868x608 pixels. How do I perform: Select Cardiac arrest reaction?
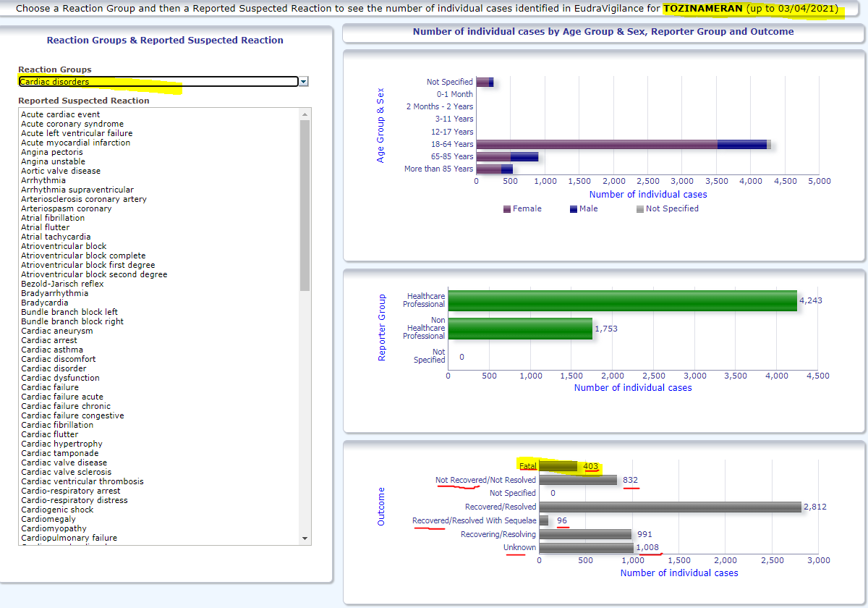(x=49, y=340)
